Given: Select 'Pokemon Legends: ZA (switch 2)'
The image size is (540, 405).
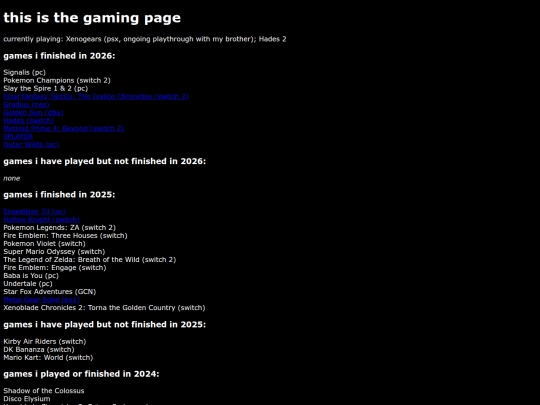Looking at the screenshot, I should pyautogui.click(x=60, y=228).
